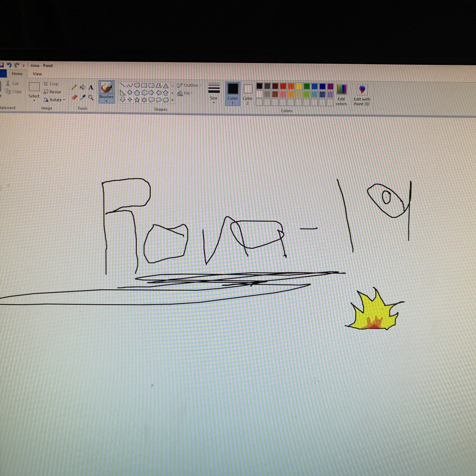Pick the five-point star shape
Viewport: 476px width, 476px height.
[x=137, y=100]
